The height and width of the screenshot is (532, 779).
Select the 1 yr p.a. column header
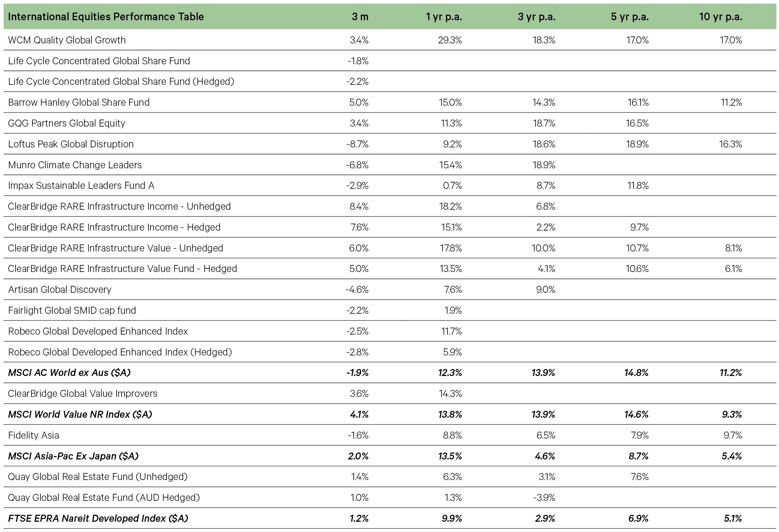click(444, 17)
